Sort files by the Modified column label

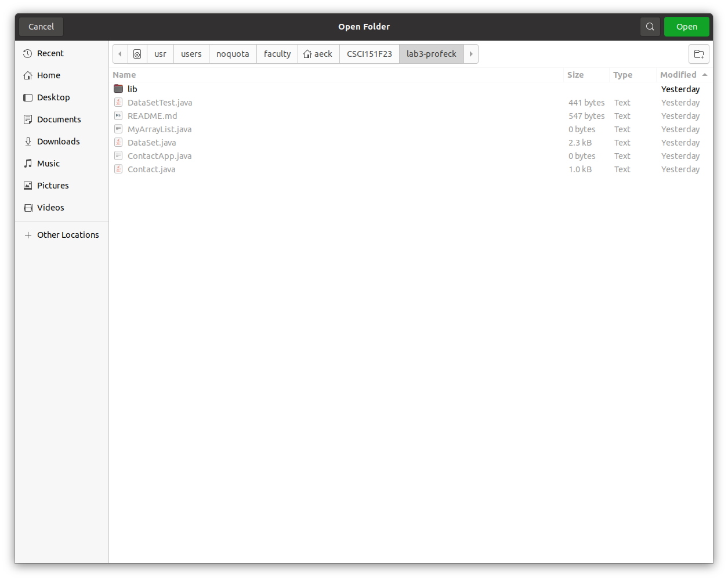678,75
